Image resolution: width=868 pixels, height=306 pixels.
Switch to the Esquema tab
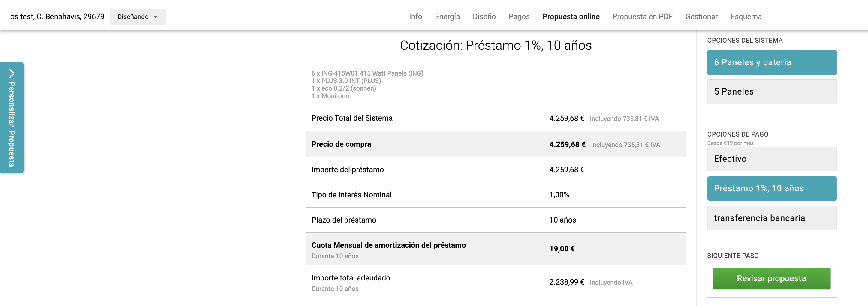point(746,17)
